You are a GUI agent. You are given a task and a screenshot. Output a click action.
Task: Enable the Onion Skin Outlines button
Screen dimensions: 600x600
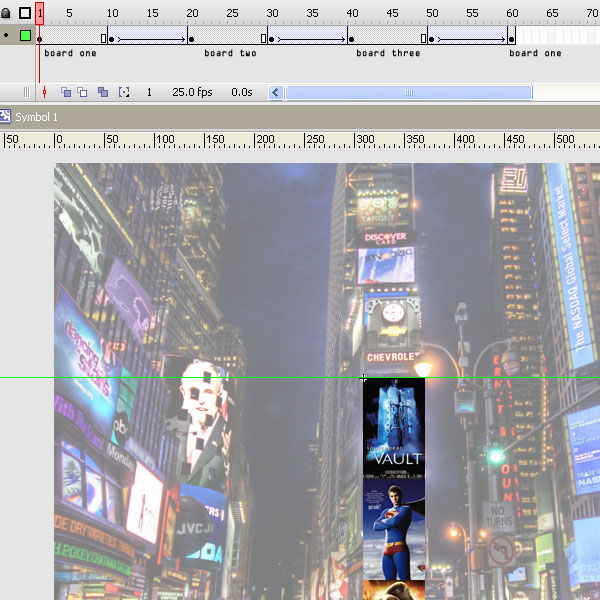pyautogui.click(x=82, y=92)
